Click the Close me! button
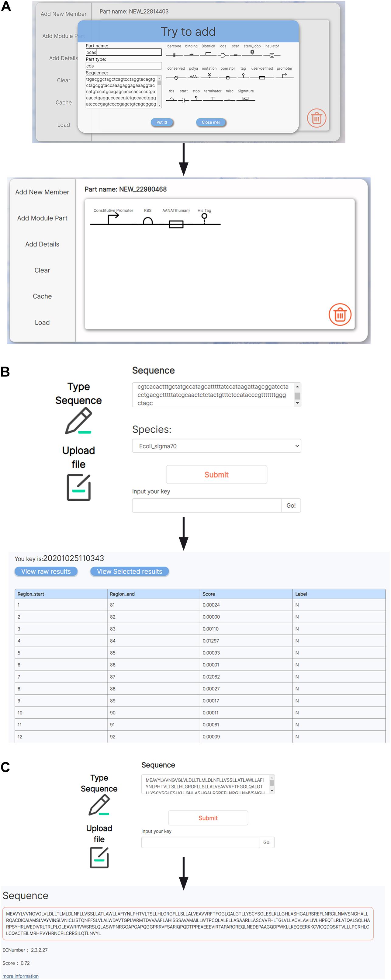 coord(211,123)
